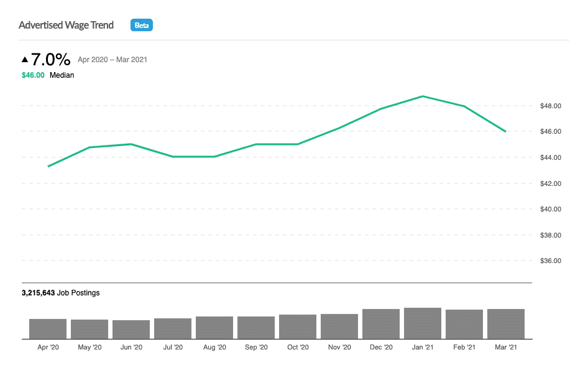The width and height of the screenshot is (588, 370).
Task: Click the black upward triangle beside 7.0%
Action: coord(25,60)
